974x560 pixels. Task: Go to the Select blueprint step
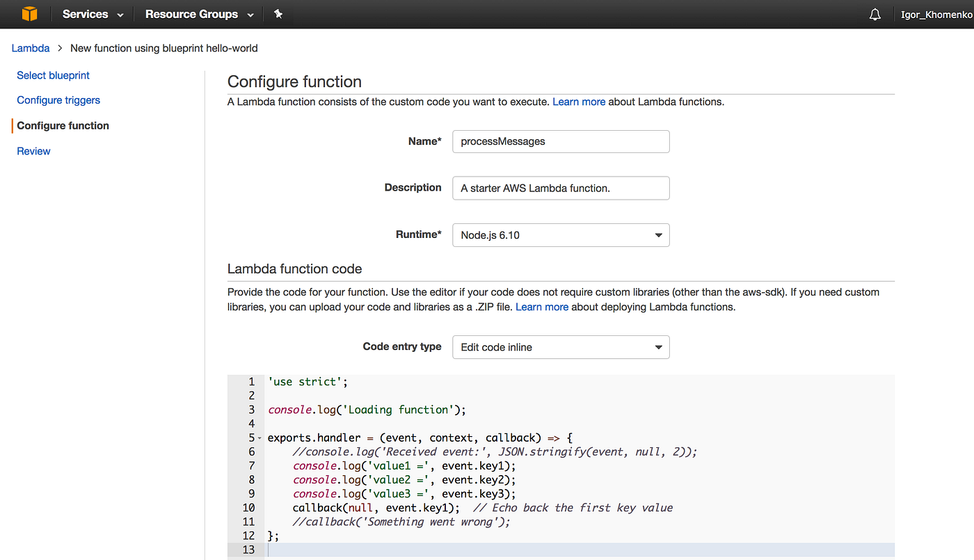click(53, 75)
